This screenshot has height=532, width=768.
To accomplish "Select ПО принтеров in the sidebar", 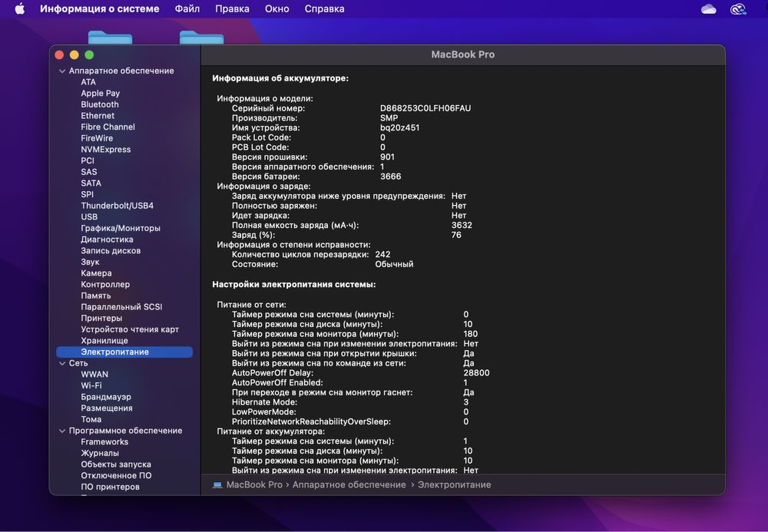I will [x=110, y=487].
